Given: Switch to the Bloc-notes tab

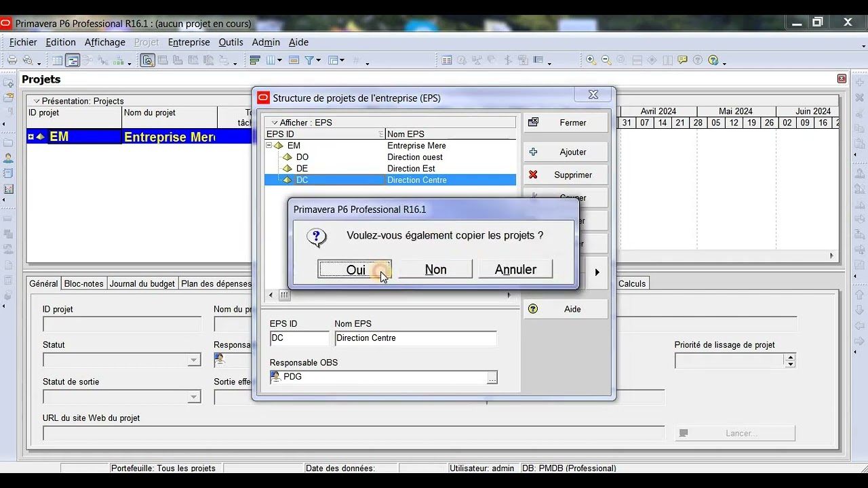Looking at the screenshot, I should pyautogui.click(x=83, y=284).
